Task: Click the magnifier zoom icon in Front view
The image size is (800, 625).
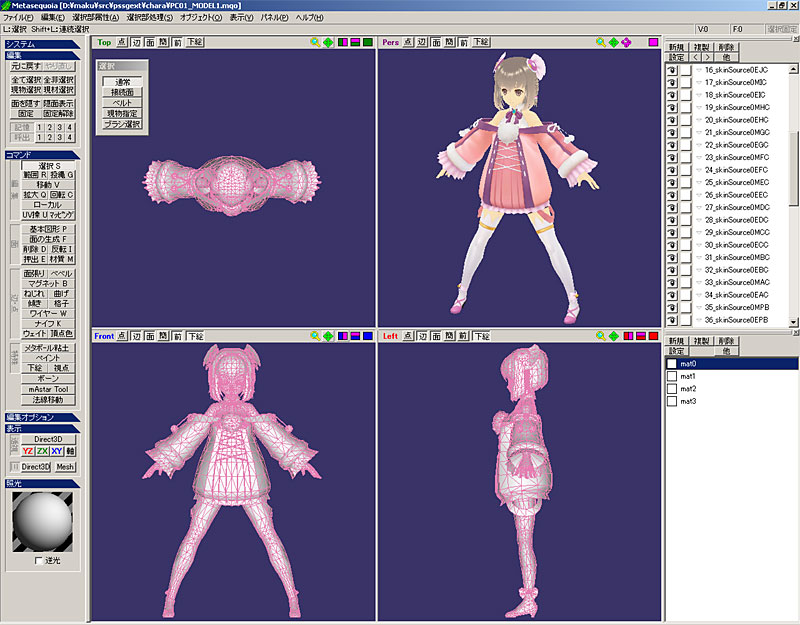Action: click(315, 336)
